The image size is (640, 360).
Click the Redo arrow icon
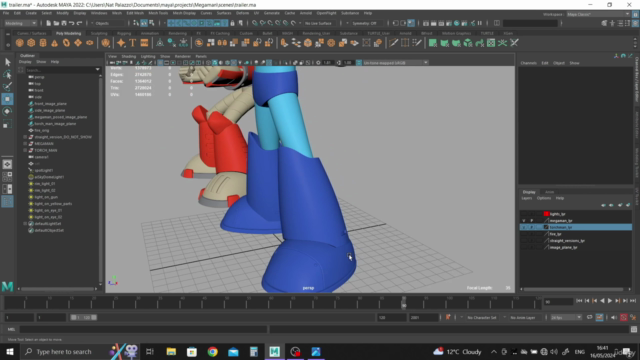pos(80,23)
